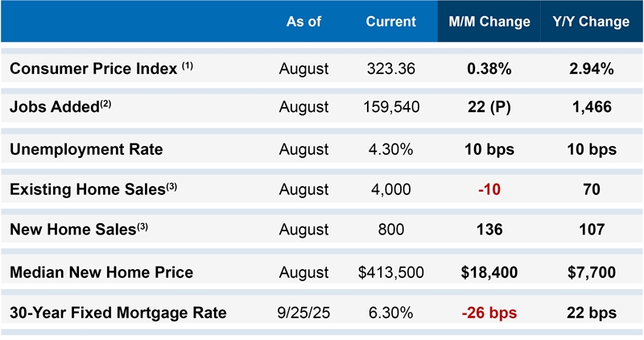Image resolution: width=644 pixels, height=340 pixels.
Task: Click the $413,500 median price value
Action: 390,272
